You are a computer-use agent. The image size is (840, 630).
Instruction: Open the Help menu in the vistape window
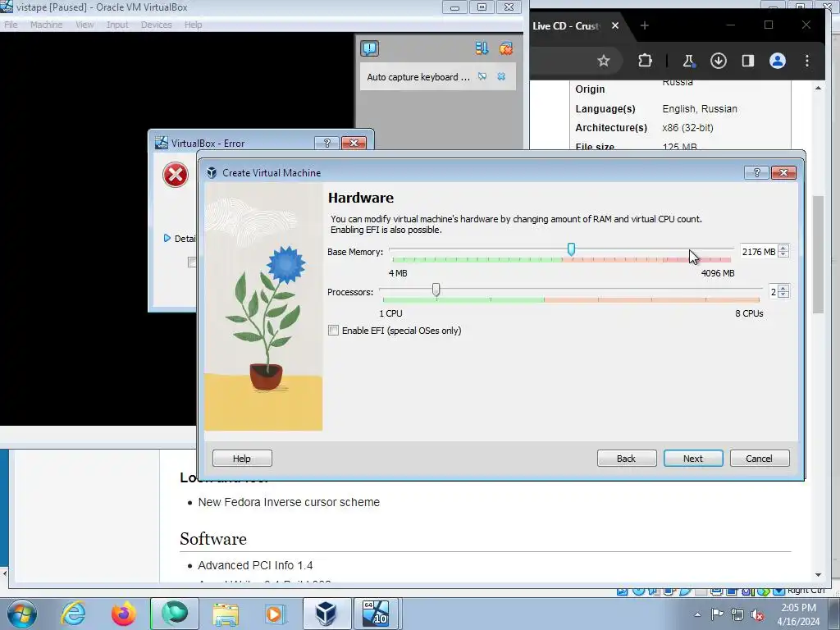(x=194, y=25)
